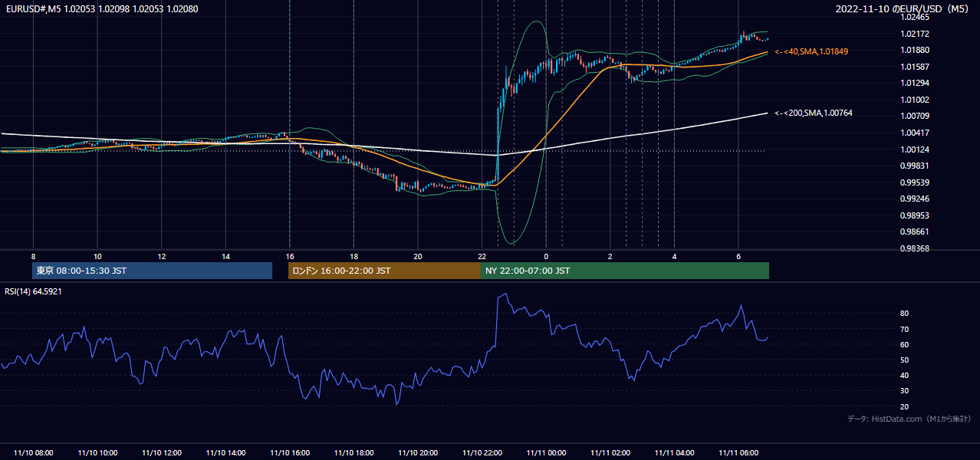This screenshot has height=460, width=980.
Task: Click the NY 22:00-07:00 JST session bar
Action: (625, 271)
